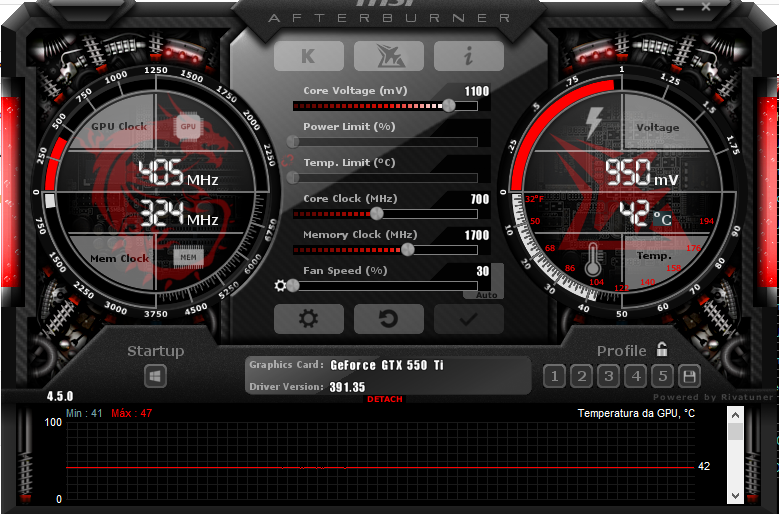Open the settings gear button
This screenshot has height=514, width=779.
[309, 319]
